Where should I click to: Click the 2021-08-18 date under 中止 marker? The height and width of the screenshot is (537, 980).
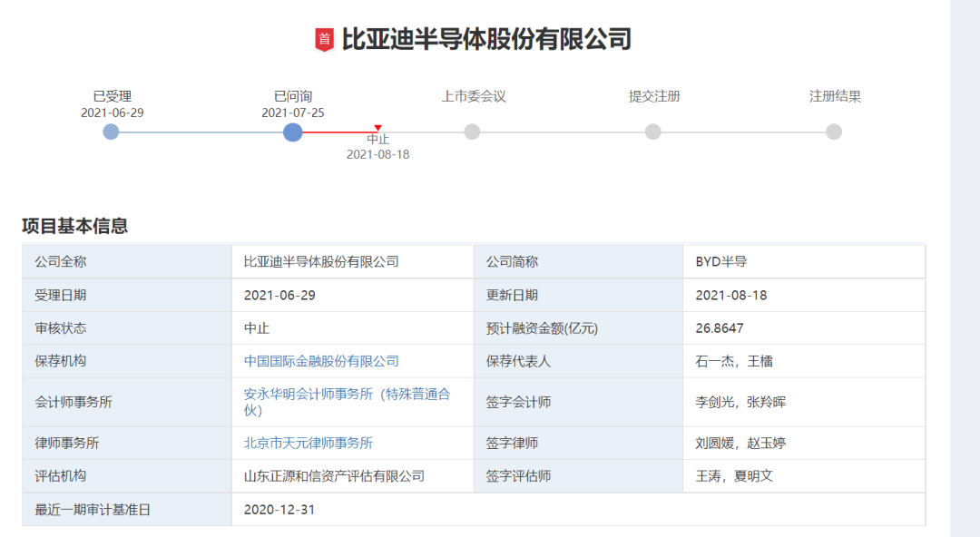pos(377,154)
